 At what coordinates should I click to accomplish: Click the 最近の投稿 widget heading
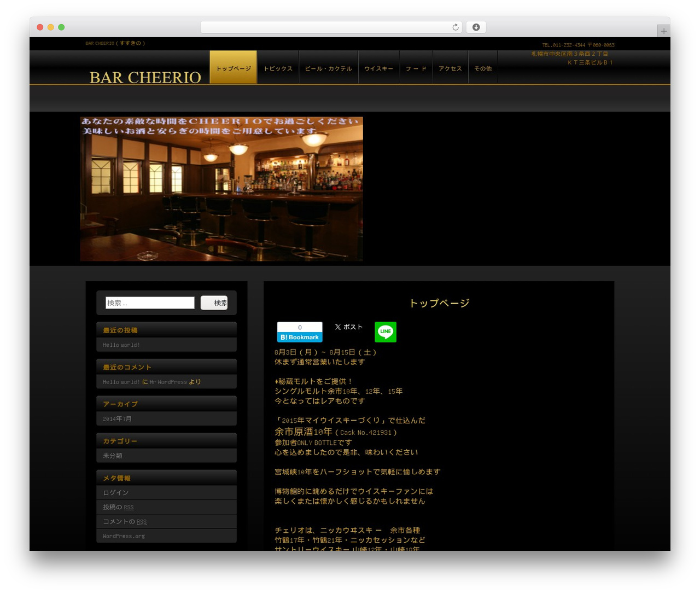[x=120, y=330]
